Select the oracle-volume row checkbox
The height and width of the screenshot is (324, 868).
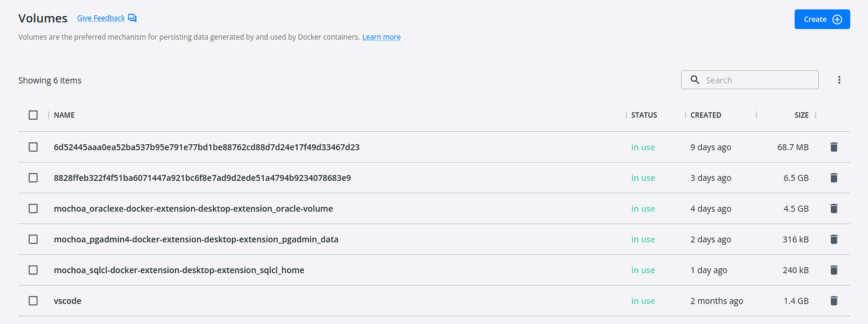(x=33, y=209)
